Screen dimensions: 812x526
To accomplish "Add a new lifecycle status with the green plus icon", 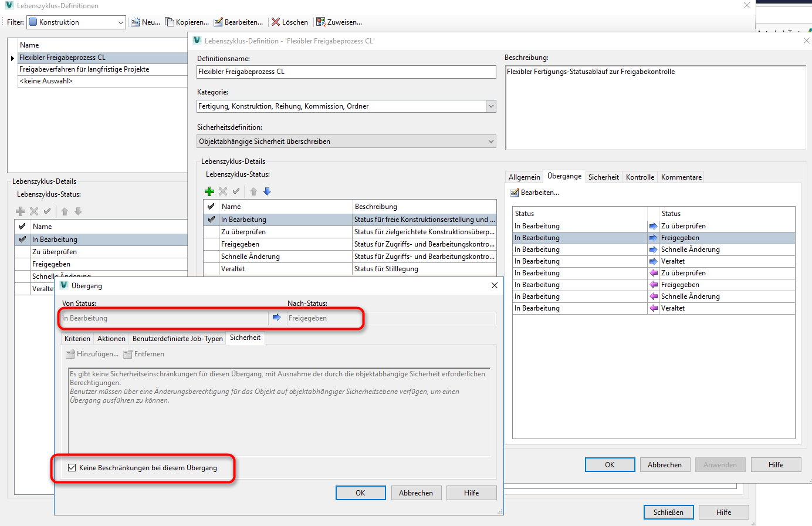I will [x=209, y=191].
